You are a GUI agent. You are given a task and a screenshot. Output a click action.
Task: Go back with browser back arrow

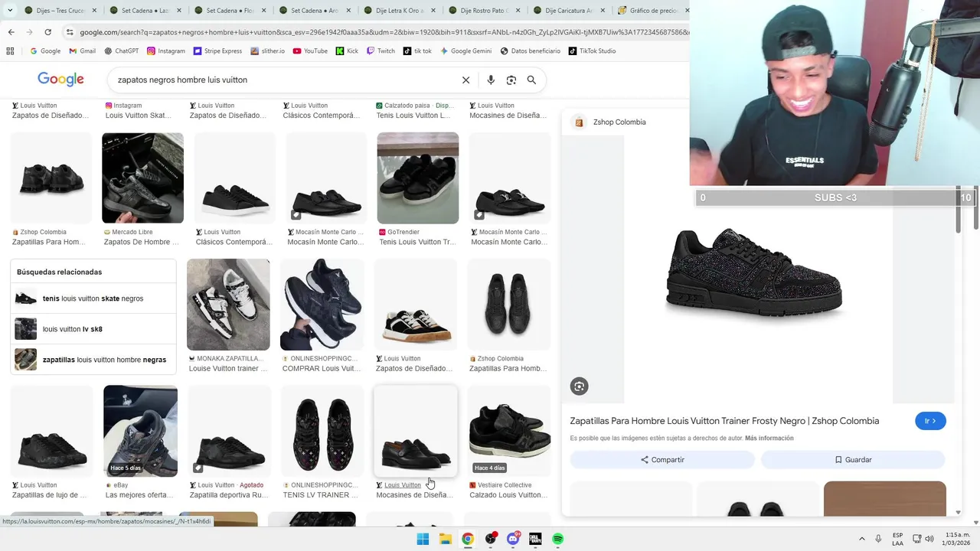pos(11,32)
